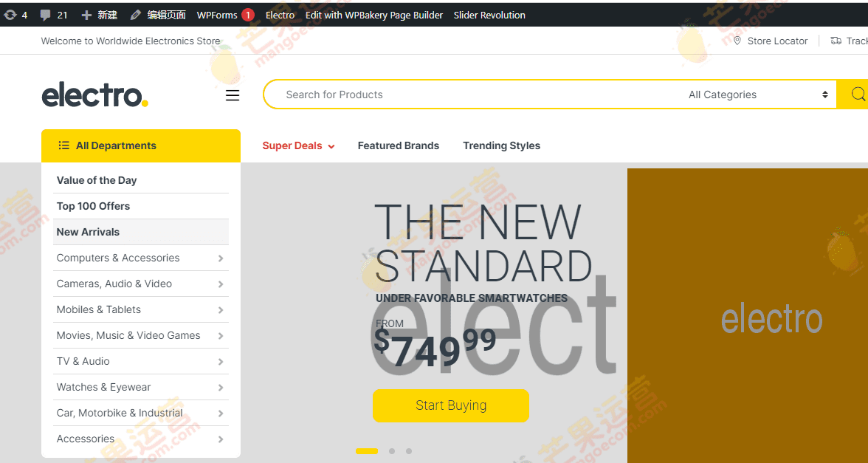The image size is (868, 463).
Task: Expand Mobiles & Tablets category
Action: pyautogui.click(x=140, y=309)
